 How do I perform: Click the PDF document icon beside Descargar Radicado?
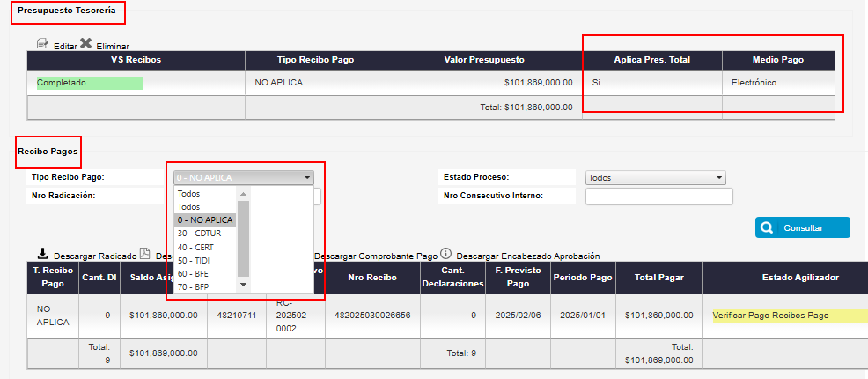145,255
